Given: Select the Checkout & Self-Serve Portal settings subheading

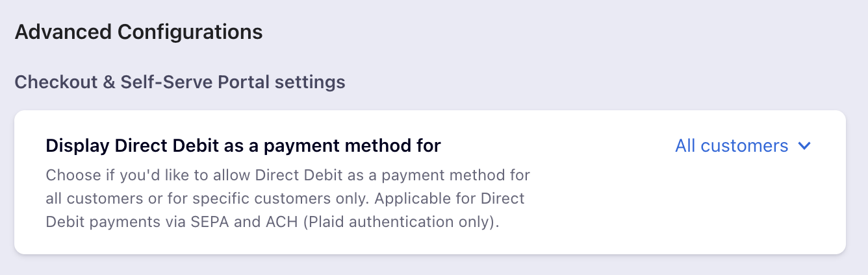Looking at the screenshot, I should click(x=179, y=82).
